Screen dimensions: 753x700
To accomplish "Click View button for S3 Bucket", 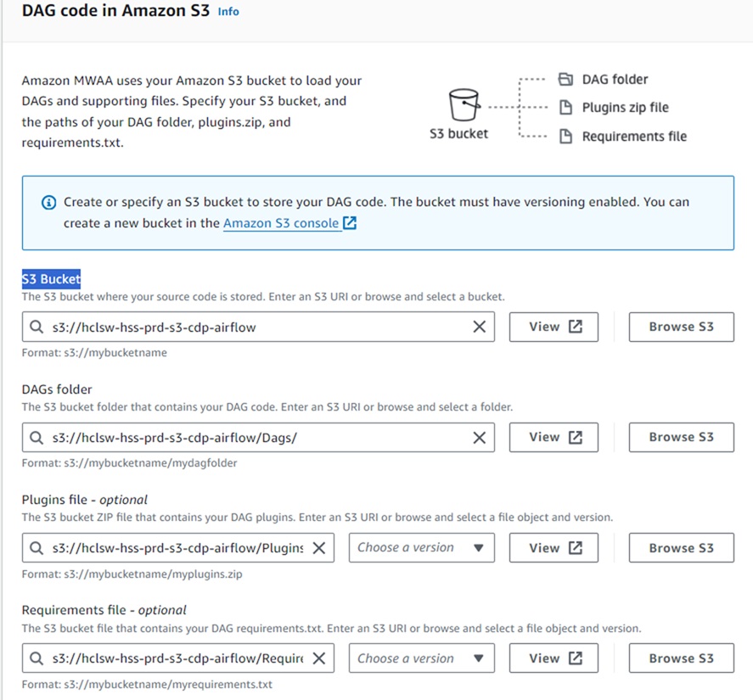I will [x=554, y=327].
